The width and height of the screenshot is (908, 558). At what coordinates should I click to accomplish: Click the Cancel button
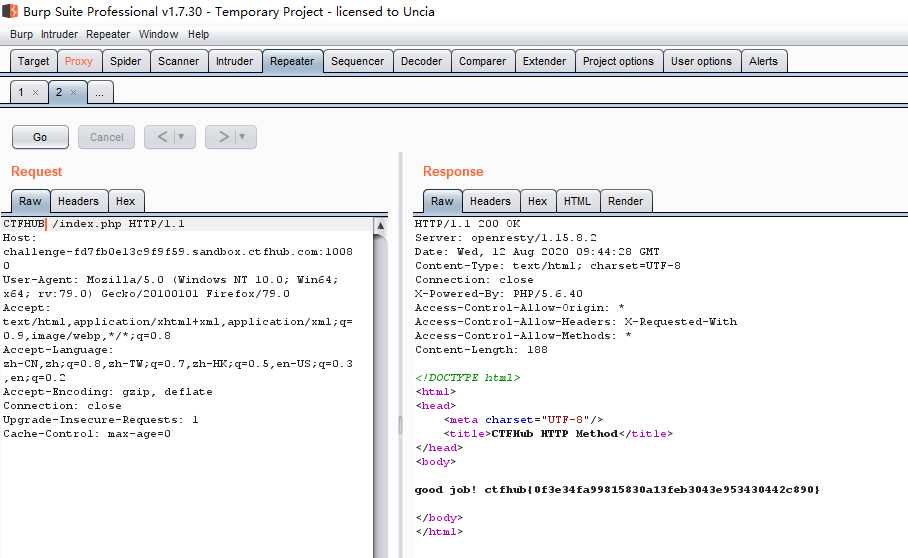point(107,137)
